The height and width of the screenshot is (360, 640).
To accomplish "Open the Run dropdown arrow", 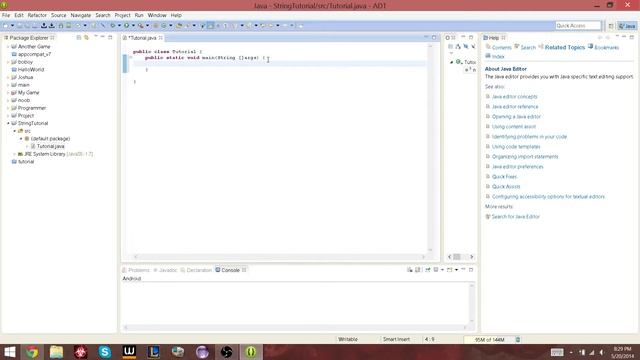I will (x=133, y=25).
